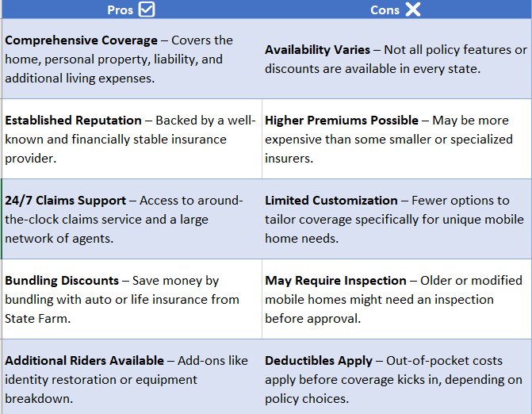Click the bold text Limited Customization
This screenshot has width=532, height=414.
click(x=331, y=200)
